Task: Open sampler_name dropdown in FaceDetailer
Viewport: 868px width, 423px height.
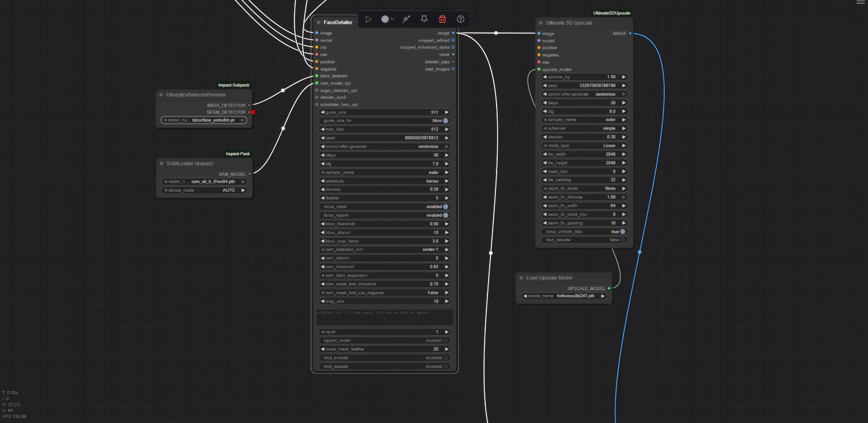Action: tap(384, 172)
